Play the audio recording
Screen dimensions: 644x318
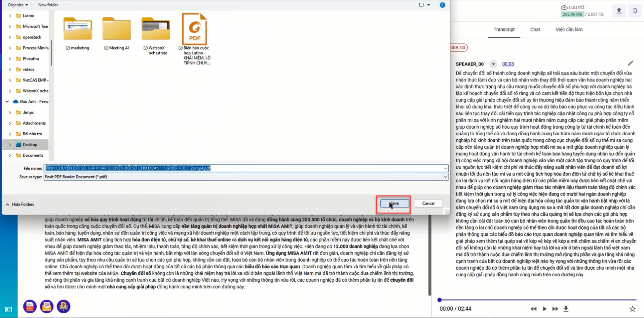tap(544, 309)
